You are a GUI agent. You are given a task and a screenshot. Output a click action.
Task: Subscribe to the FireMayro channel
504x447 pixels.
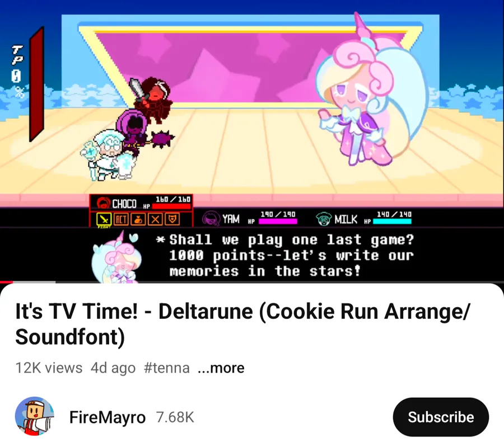coord(441,417)
